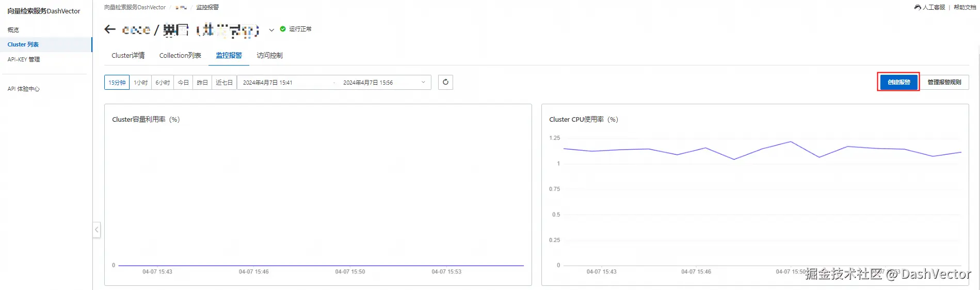Collapse the sidebar with the chevron handle
980x290 pixels.
coord(97,230)
